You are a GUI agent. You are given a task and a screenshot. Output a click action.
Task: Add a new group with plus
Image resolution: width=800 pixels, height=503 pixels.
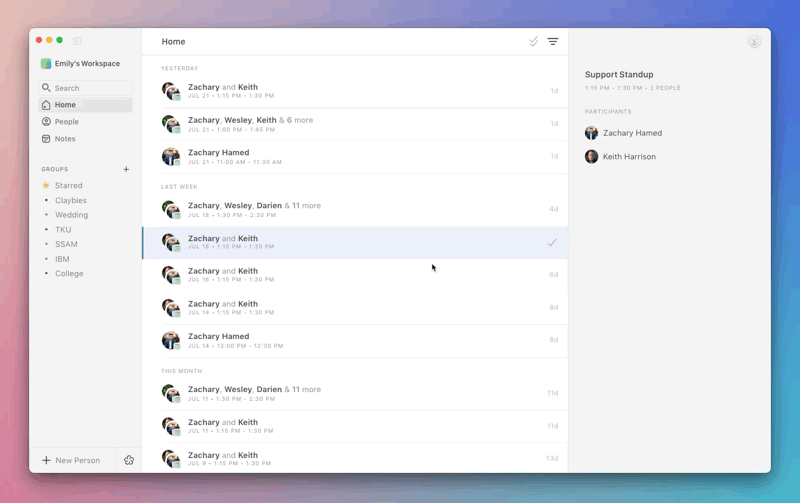pyautogui.click(x=126, y=169)
